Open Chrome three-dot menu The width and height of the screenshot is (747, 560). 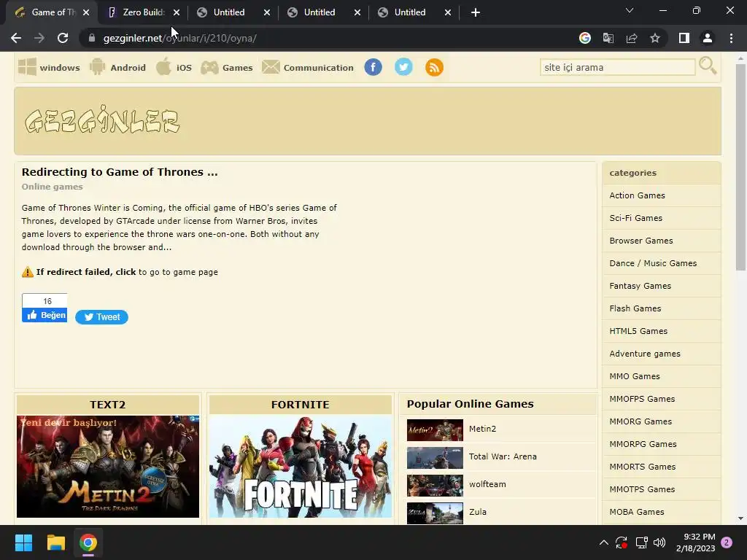pyautogui.click(x=731, y=38)
